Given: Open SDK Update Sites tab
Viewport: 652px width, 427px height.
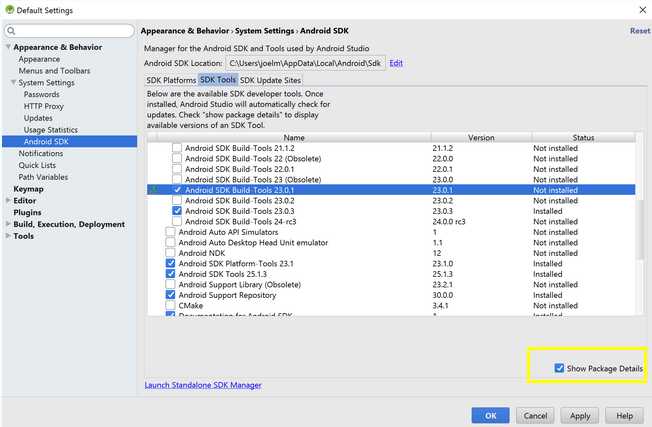Looking at the screenshot, I should click(270, 80).
